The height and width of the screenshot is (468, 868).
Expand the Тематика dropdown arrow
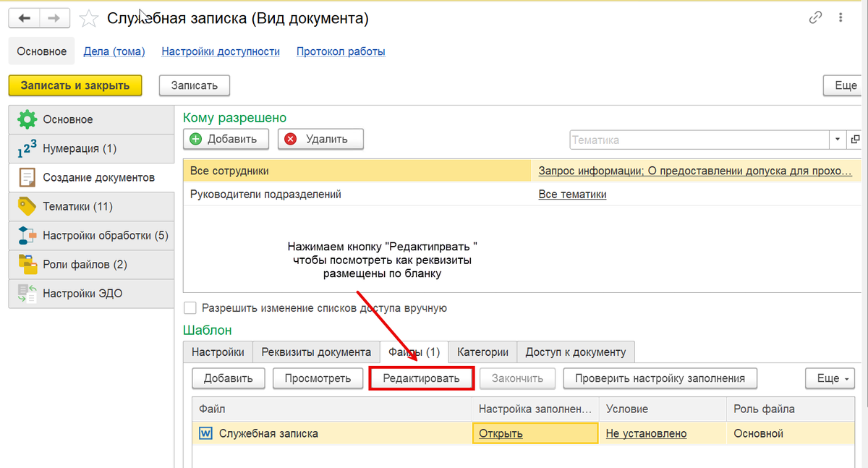[x=838, y=140]
